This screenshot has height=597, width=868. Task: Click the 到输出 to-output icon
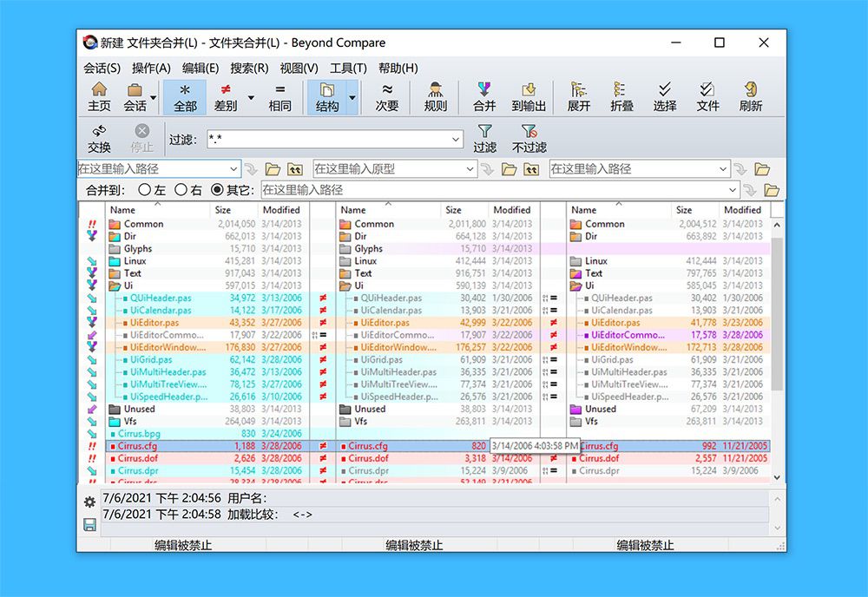529,97
